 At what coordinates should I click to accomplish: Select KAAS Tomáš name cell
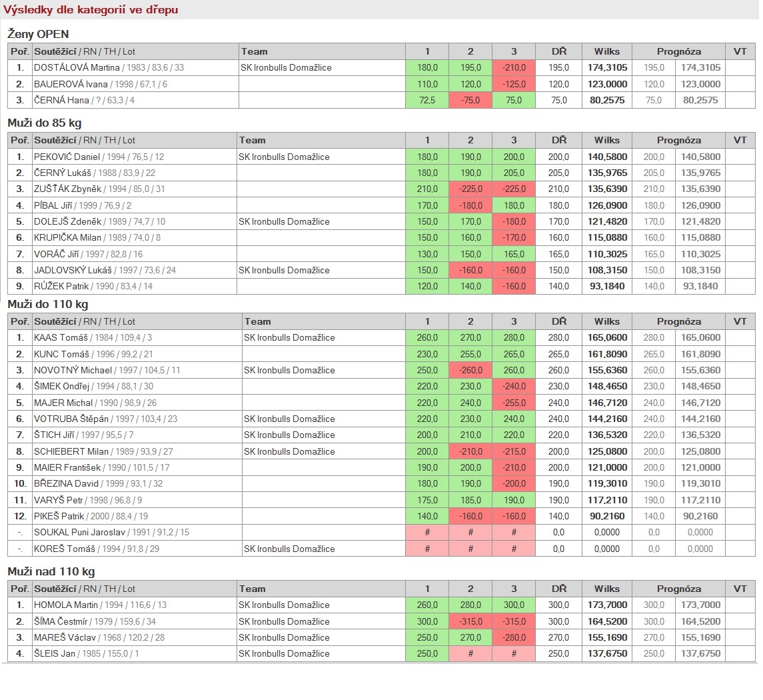[137, 338]
